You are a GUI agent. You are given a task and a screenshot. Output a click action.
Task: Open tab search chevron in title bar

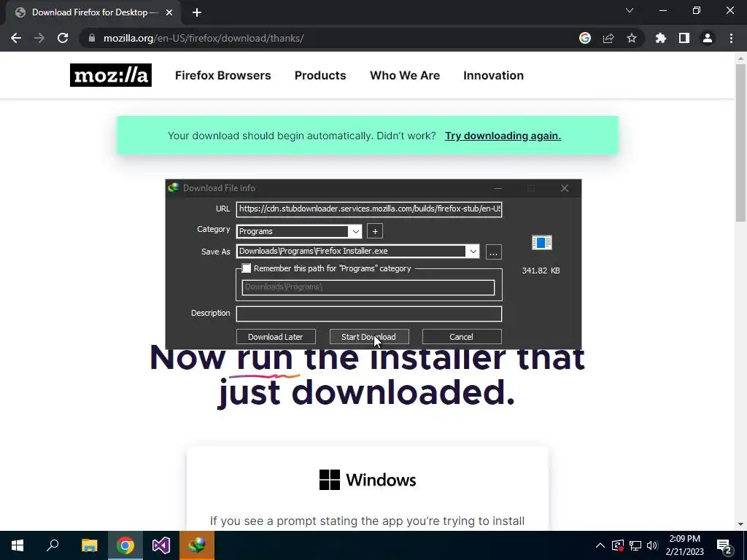click(630, 10)
